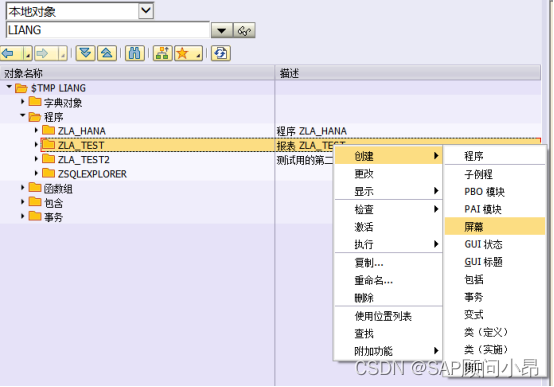Click the glasses display icon beside LIANG
The image size is (554, 387).
244,30
